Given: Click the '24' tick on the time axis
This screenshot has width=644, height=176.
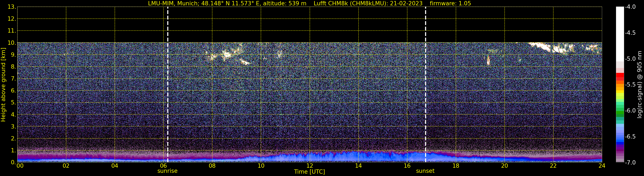Looking at the screenshot, I should click(602, 166).
